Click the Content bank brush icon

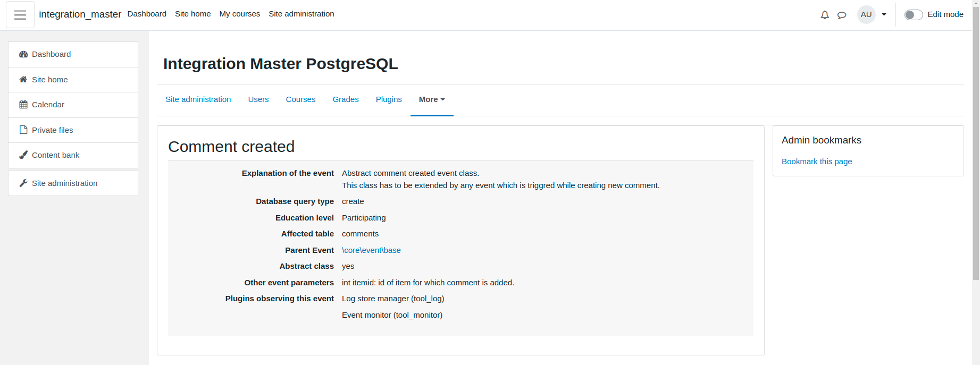[x=23, y=155]
